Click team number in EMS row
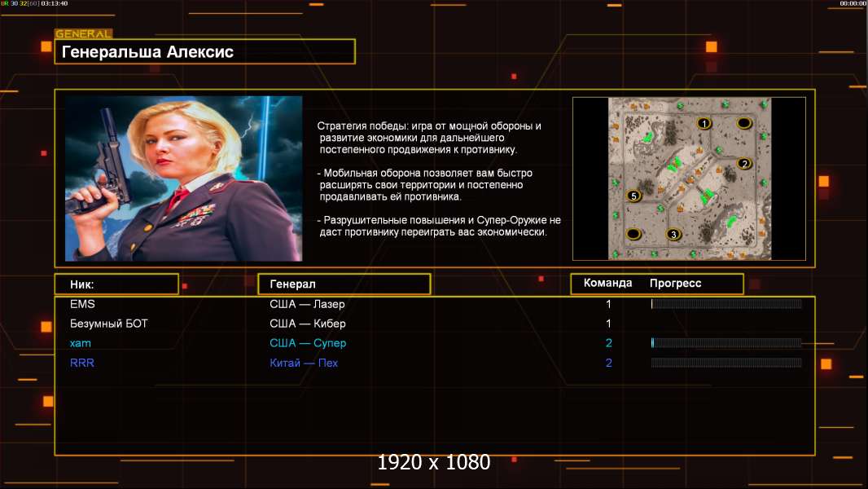 (608, 304)
